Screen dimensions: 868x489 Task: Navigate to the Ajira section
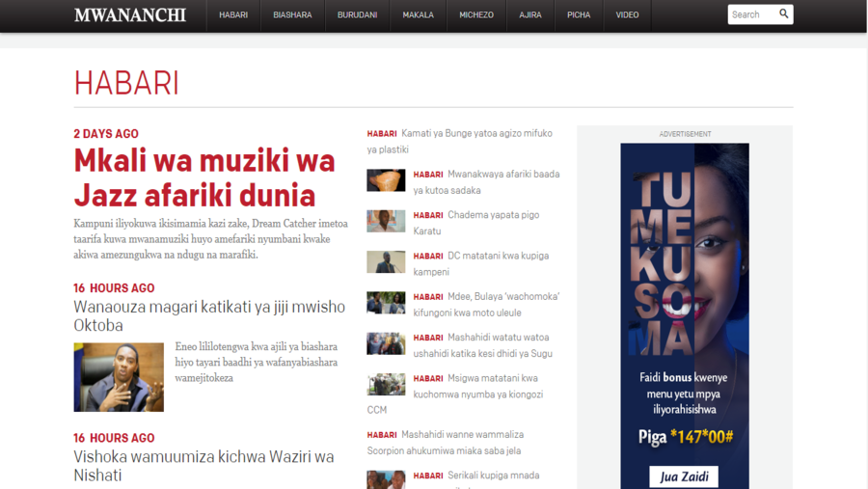[529, 15]
